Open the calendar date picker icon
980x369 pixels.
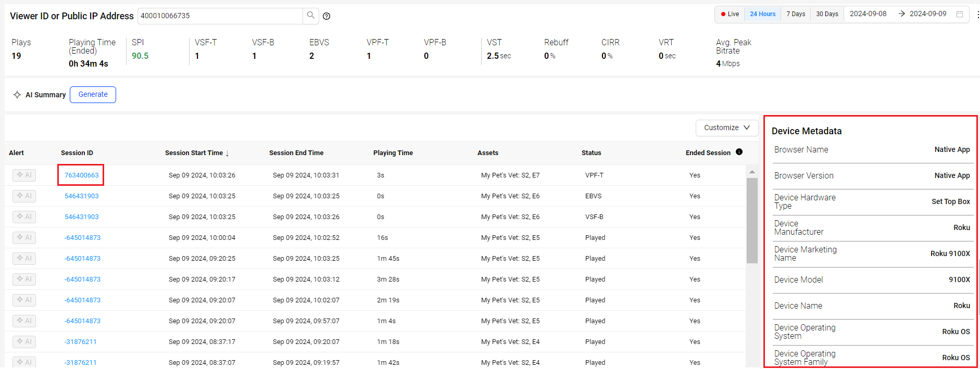tap(960, 14)
